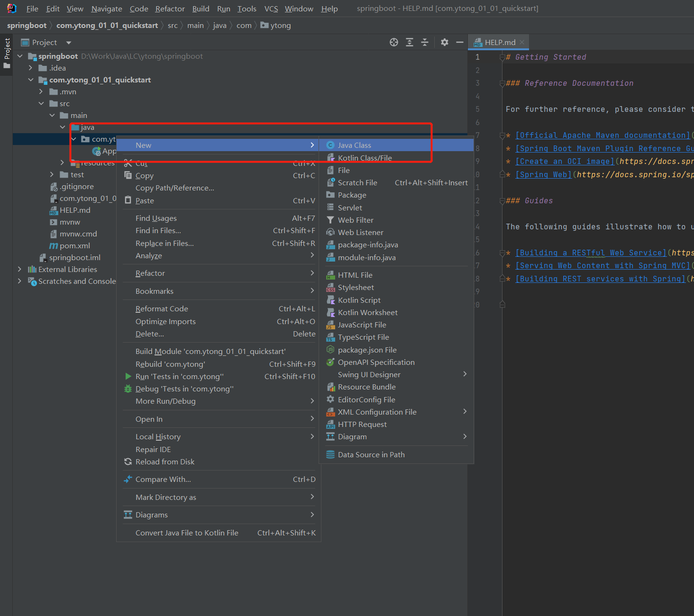Create new package.json File

[x=396, y=350]
